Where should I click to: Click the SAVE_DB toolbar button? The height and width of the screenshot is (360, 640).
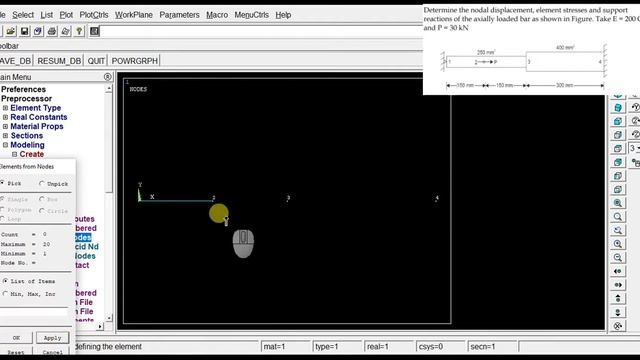[16, 61]
